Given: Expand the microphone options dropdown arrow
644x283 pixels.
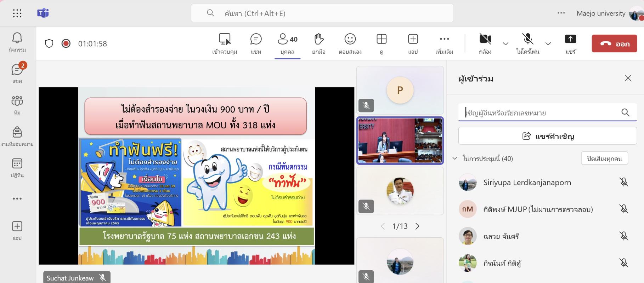Looking at the screenshot, I should point(548,44).
